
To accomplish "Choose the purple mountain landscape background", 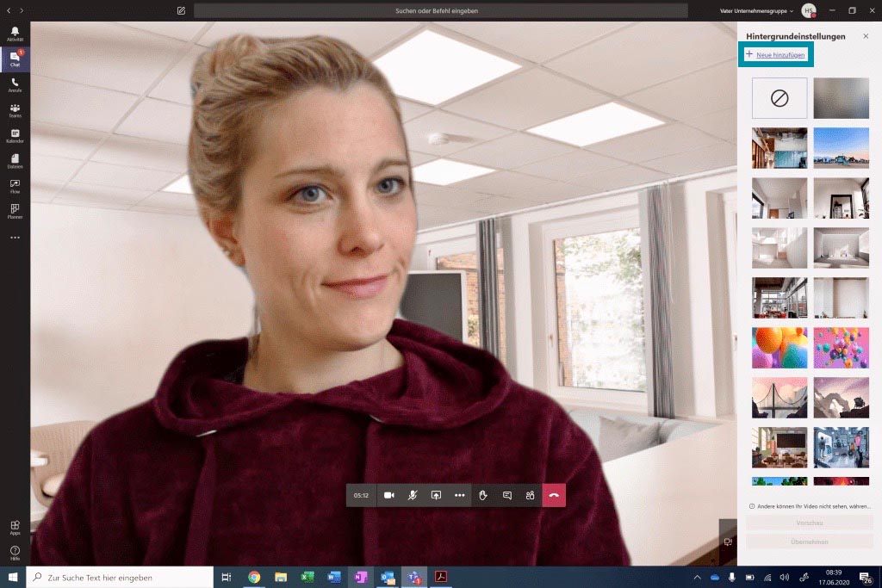I will coord(841,398).
